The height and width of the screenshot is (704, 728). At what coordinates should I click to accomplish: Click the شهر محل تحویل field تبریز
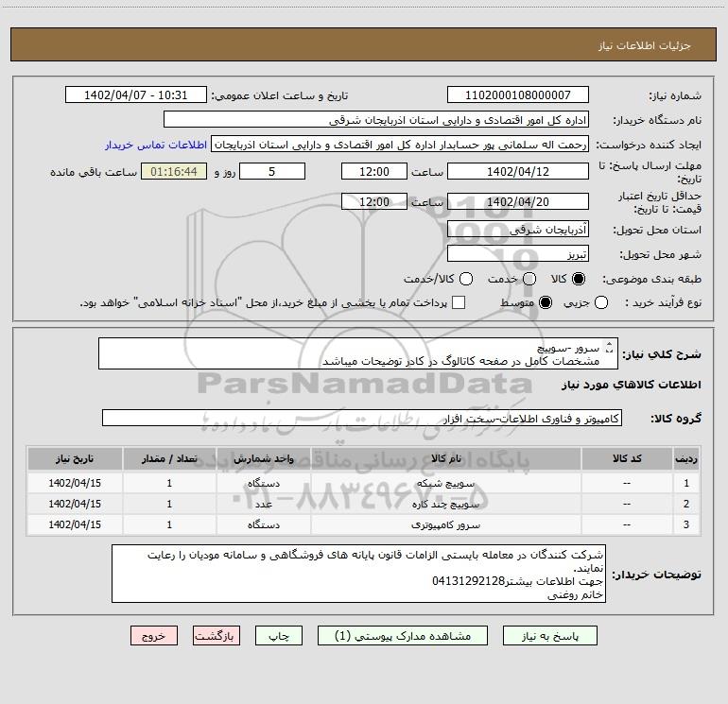[518, 254]
